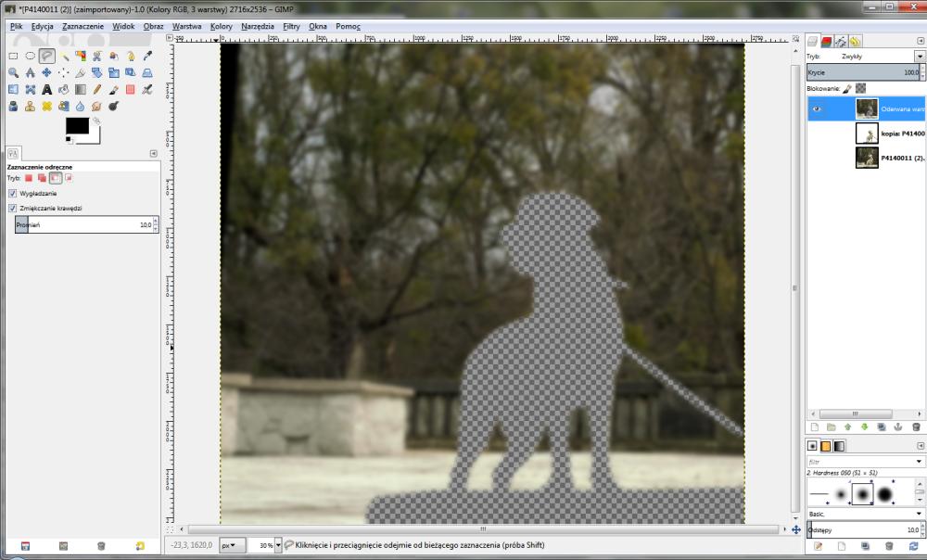The height and width of the screenshot is (560, 927).
Task: Click the foreground black color swatch
Action: tap(77, 125)
